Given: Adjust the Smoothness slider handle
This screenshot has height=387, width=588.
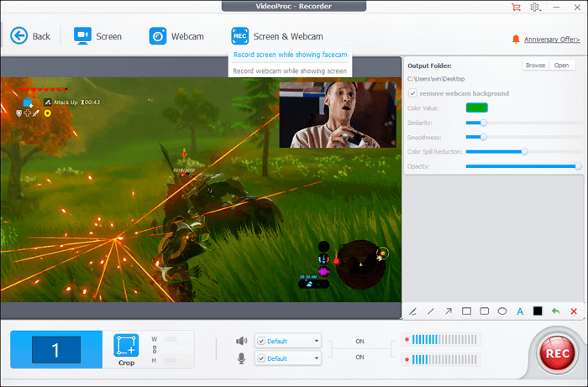Looking at the screenshot, I should [483, 137].
